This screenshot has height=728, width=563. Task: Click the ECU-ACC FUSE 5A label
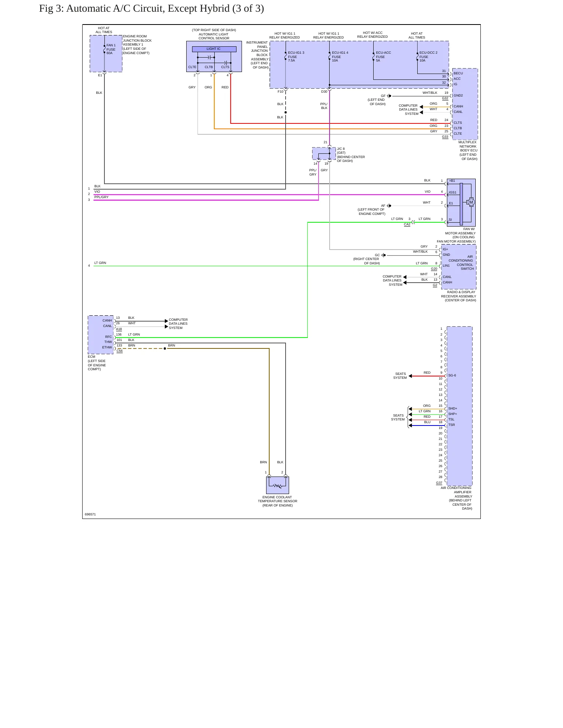pyautogui.click(x=383, y=56)
